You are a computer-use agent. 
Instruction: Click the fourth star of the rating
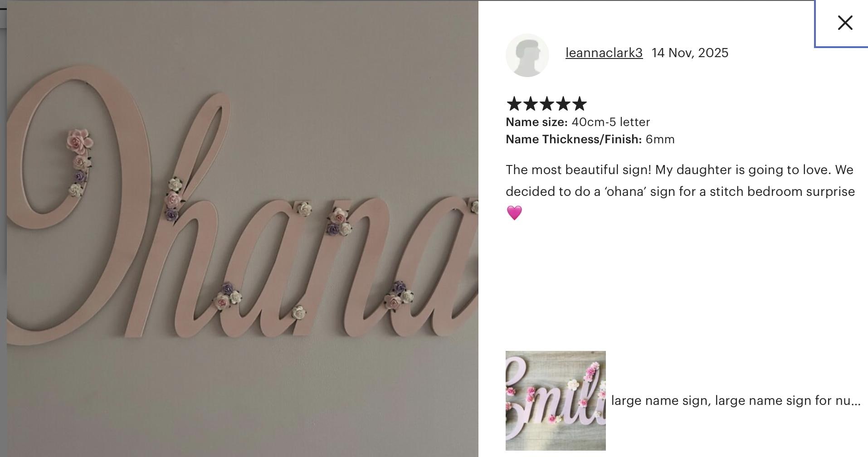[563, 104]
